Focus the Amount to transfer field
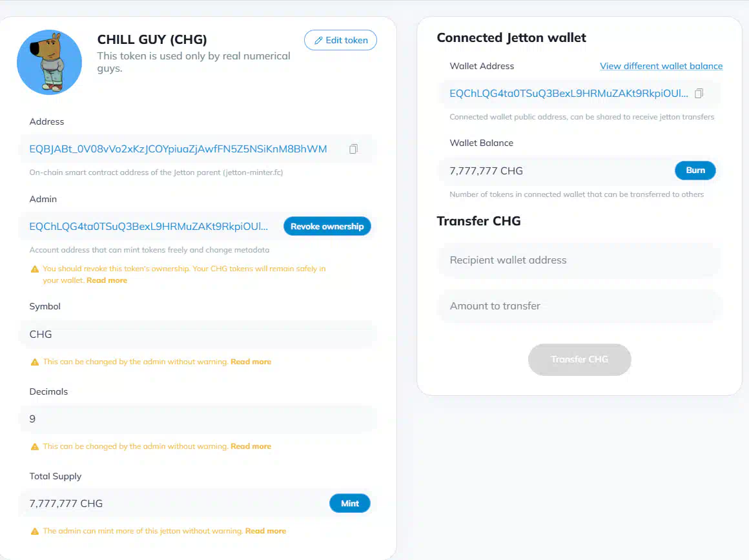 579,306
